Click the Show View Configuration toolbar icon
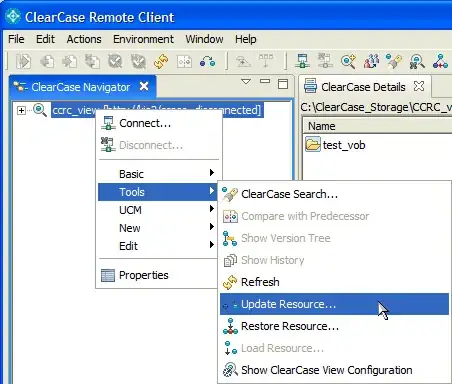This screenshot has height=384, width=452. tap(417, 61)
